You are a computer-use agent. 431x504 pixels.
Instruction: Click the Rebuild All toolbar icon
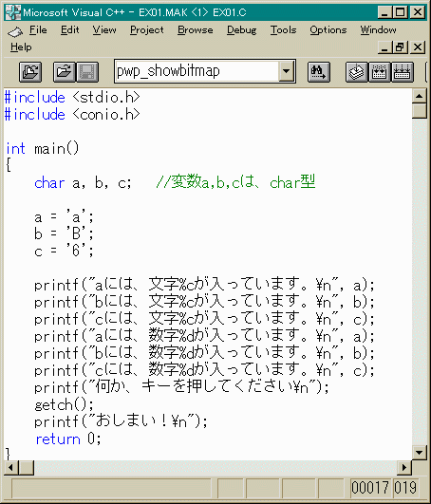click(x=403, y=71)
